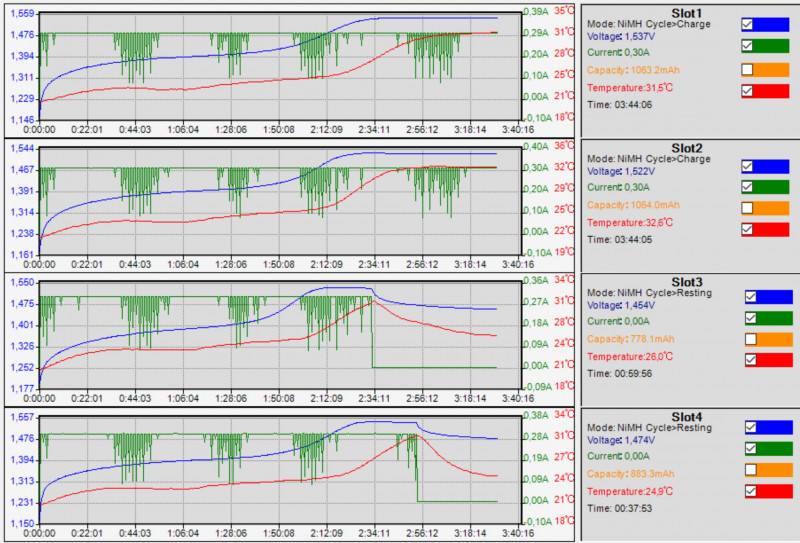
Task: Click Slot1 orange Capacity color swatch
Action: click(774, 69)
